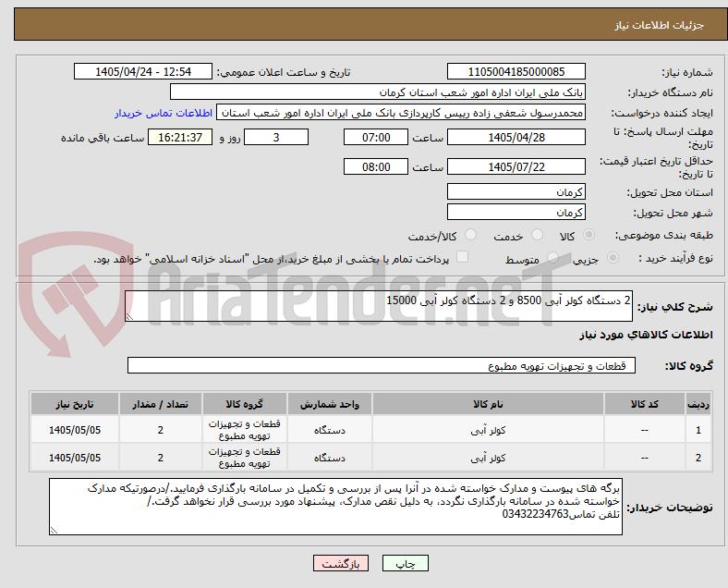Select the کالا radio button
Screen dimensions: 728x588
(588, 235)
